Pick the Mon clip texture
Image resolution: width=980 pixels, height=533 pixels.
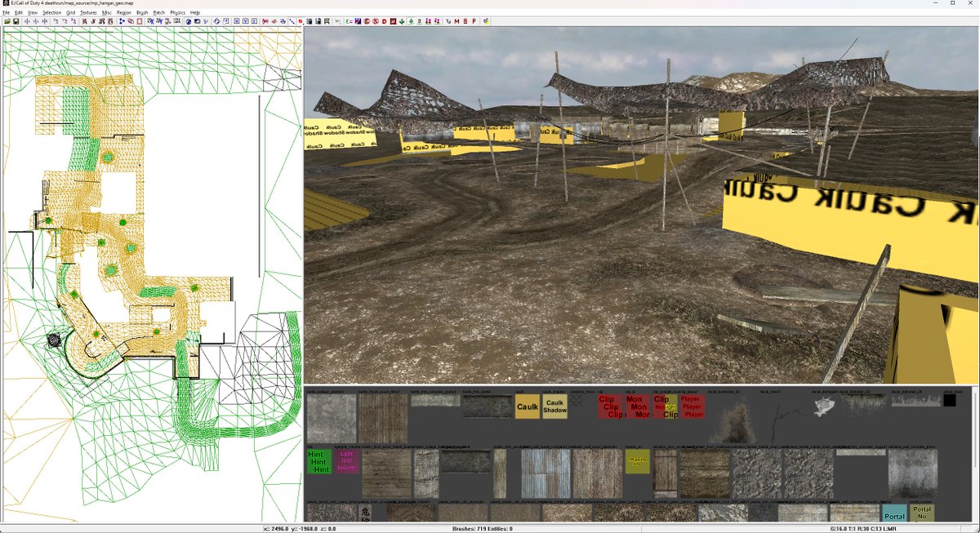638,406
